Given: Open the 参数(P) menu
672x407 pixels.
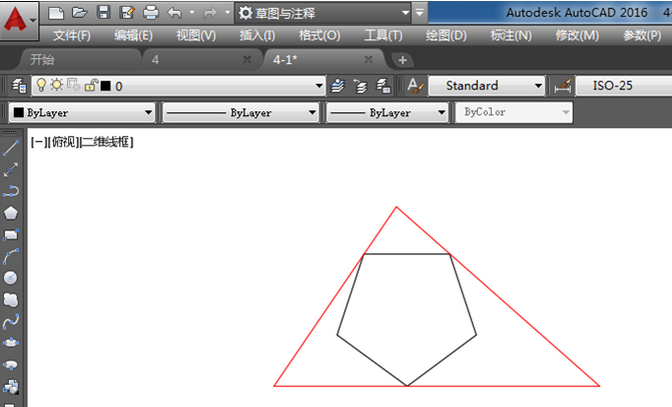Looking at the screenshot, I should click(642, 35).
